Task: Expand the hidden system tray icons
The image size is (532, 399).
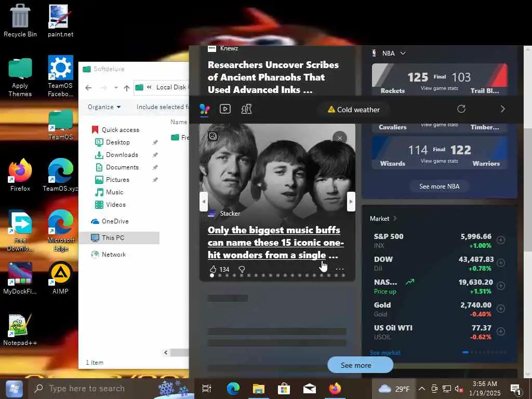Action: (x=421, y=389)
